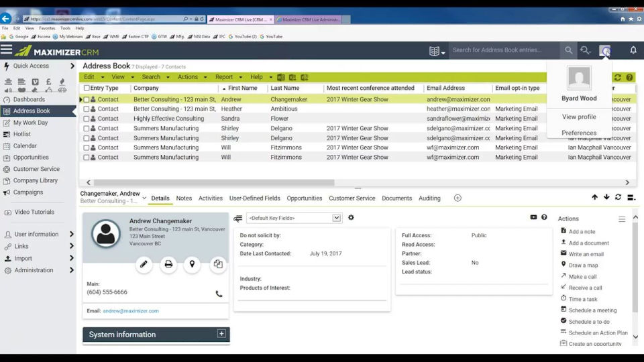The height and width of the screenshot is (362, 644).
Task: Click the grid horizontal scrollbar thumb
Action: (x=214, y=182)
